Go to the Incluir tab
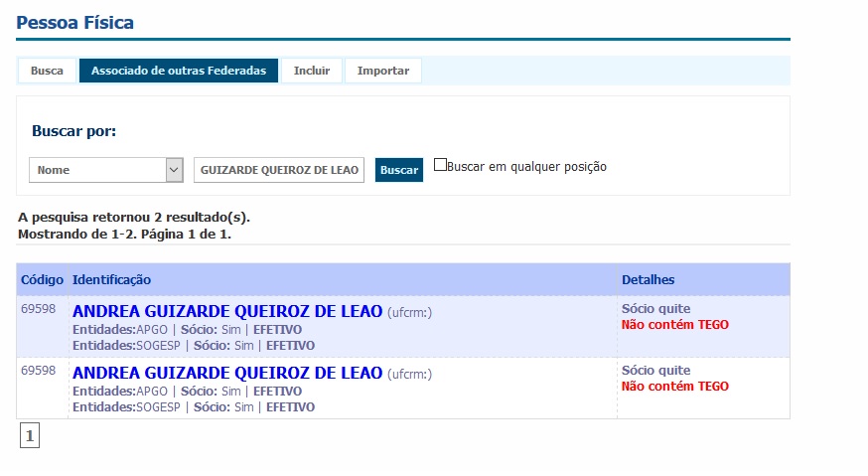Viewport: 868px width, 476px height. point(312,71)
